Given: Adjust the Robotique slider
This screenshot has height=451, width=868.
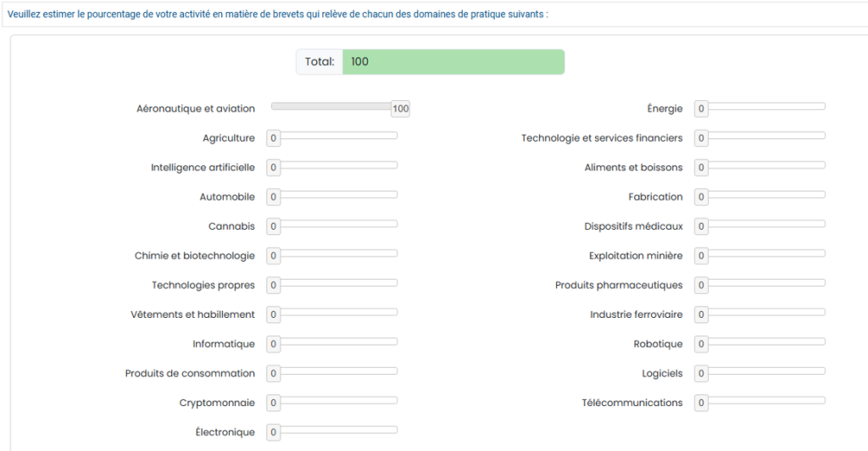Looking at the screenshot, I should pyautogui.click(x=765, y=342).
